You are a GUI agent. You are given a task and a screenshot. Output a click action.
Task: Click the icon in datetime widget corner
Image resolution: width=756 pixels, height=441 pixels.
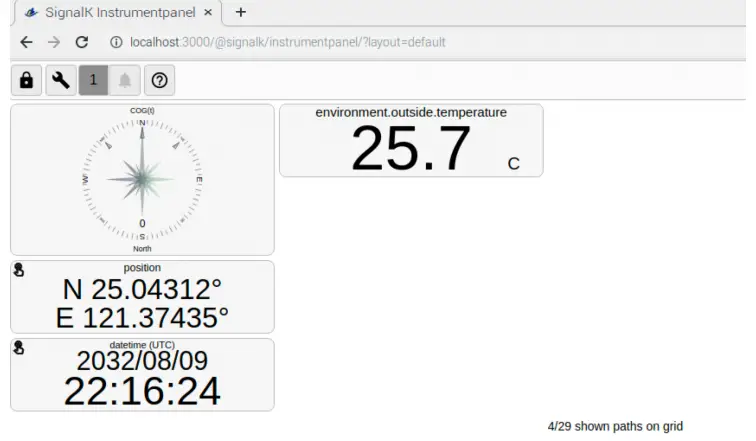coord(19,347)
